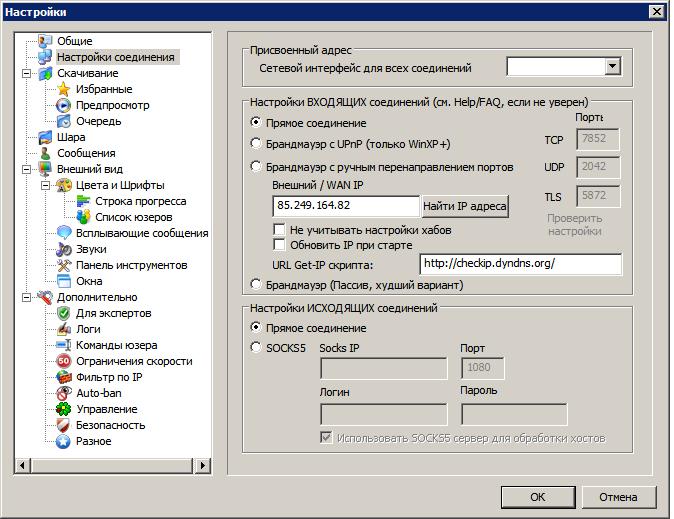Click the Внешний вид monitor icon
The image size is (674, 519).
pos(45,169)
